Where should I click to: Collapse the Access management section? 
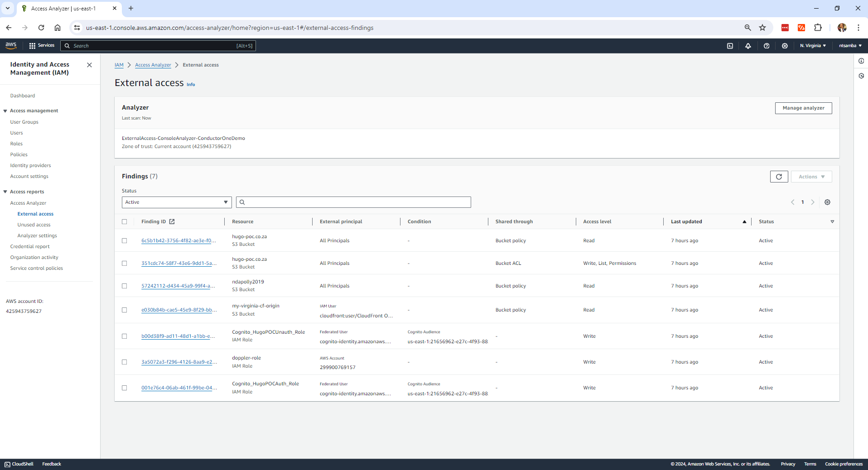point(5,111)
